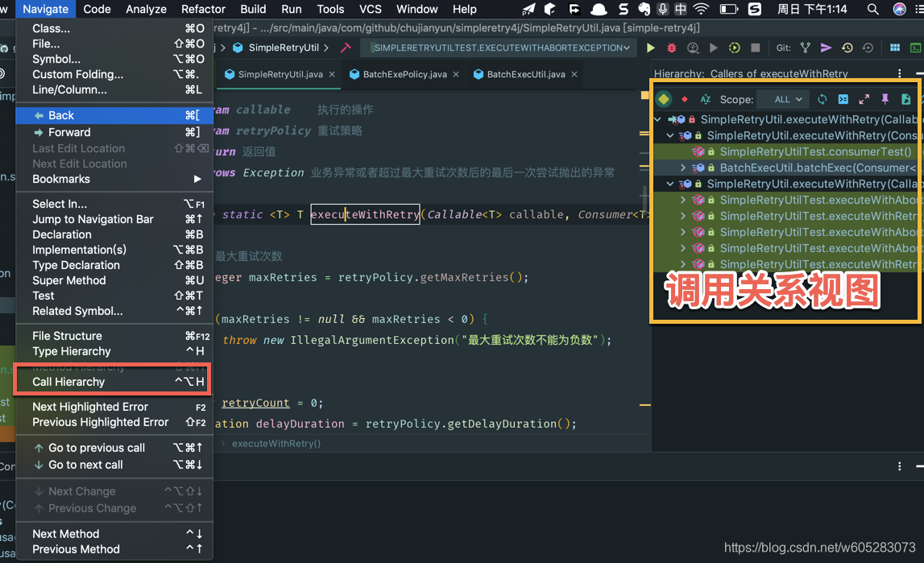Click the Wi-Fi status icon
This screenshot has height=563, width=924.
point(701,9)
